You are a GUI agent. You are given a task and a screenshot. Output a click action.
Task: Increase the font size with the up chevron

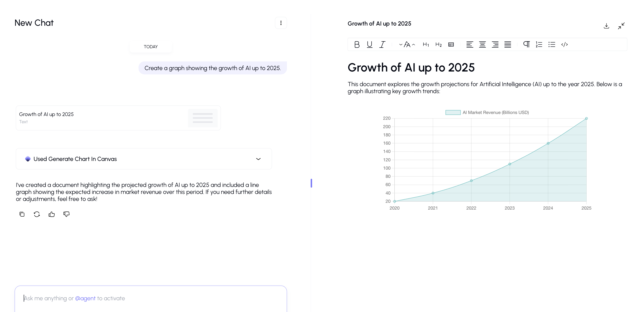(x=414, y=45)
